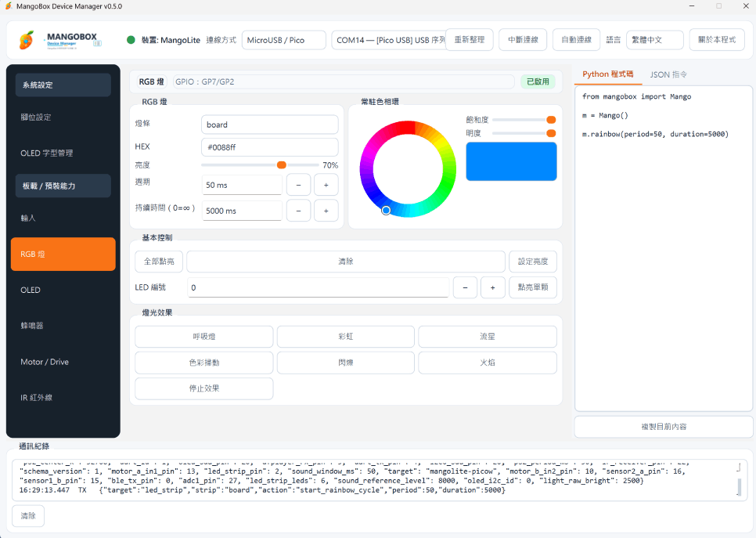
Task: Start the 火焰 flame effect
Action: click(488, 363)
